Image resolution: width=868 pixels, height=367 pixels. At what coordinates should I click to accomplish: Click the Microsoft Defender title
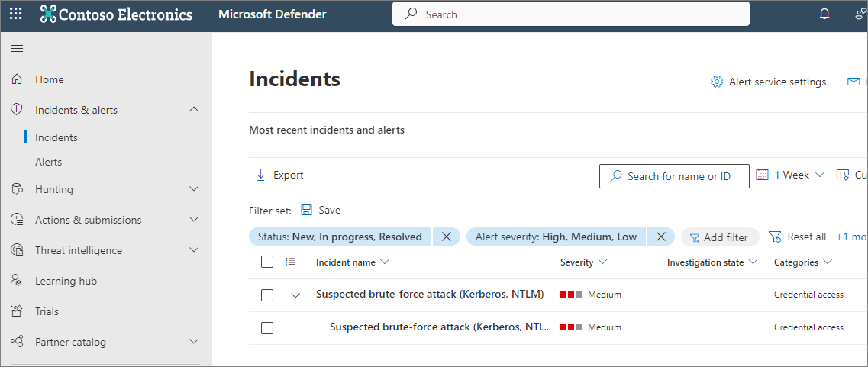(273, 14)
